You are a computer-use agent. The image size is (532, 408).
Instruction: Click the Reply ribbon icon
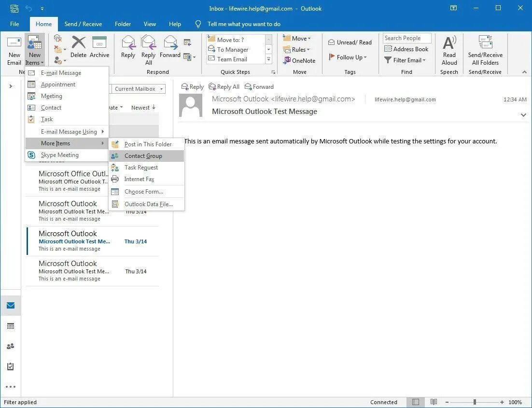coord(128,47)
